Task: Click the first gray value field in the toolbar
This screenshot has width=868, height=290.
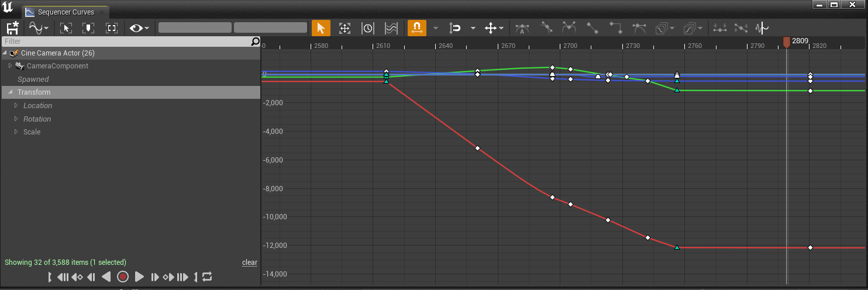Action: 195,27
